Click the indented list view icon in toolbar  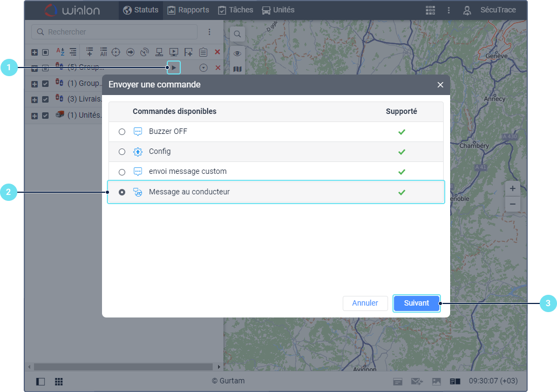(73, 52)
